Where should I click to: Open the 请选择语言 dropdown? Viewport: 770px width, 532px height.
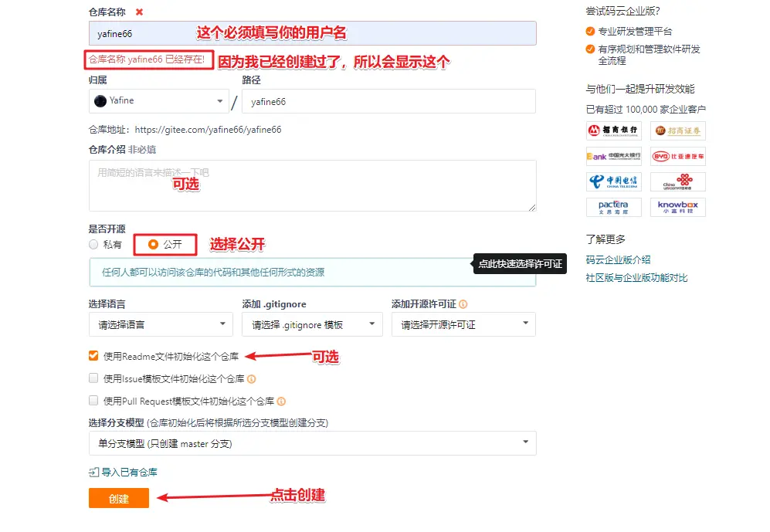click(160, 324)
